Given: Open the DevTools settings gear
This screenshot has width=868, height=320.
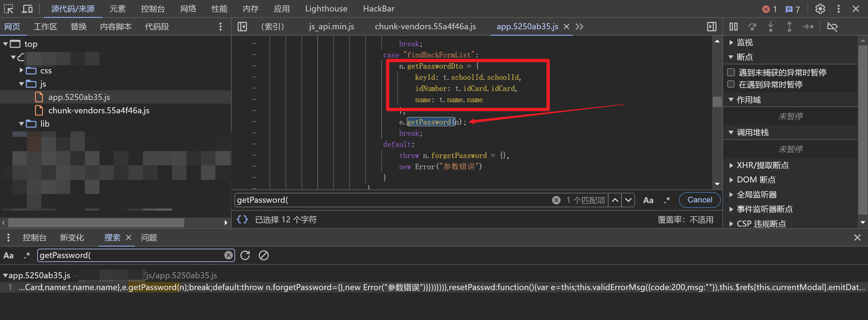Looking at the screenshot, I should [x=820, y=9].
